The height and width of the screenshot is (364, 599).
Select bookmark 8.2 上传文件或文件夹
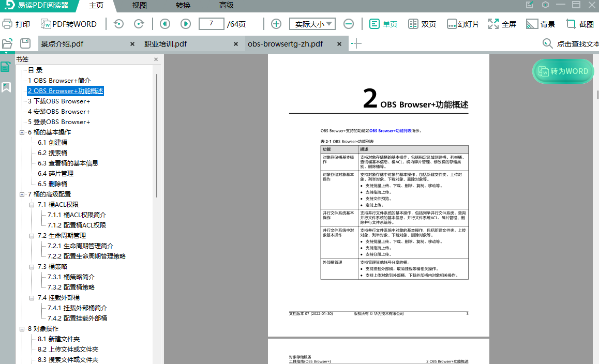68,349
